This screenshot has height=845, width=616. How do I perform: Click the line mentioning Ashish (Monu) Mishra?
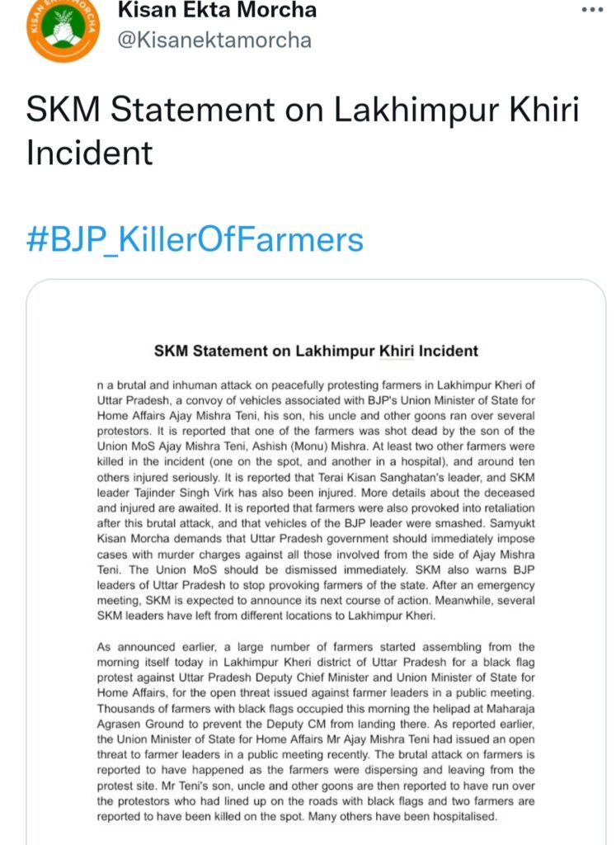[316, 446]
